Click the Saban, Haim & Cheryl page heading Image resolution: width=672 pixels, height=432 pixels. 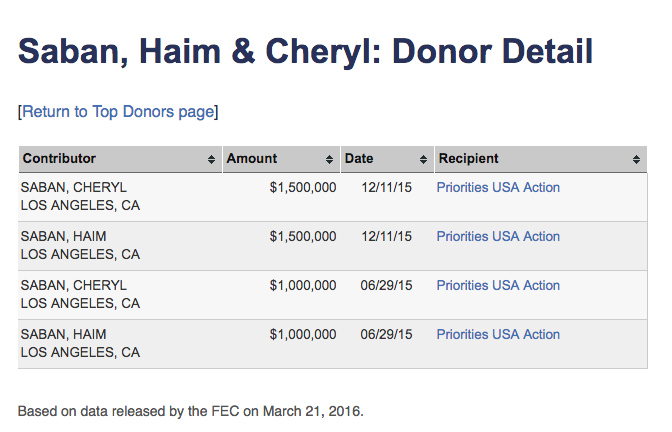(x=306, y=51)
